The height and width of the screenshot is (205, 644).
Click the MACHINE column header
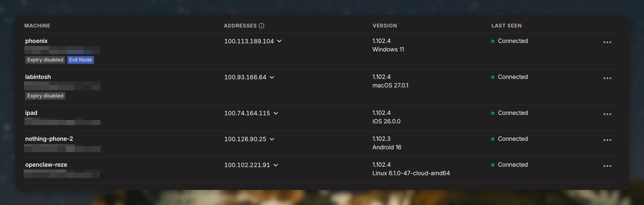pyautogui.click(x=37, y=26)
